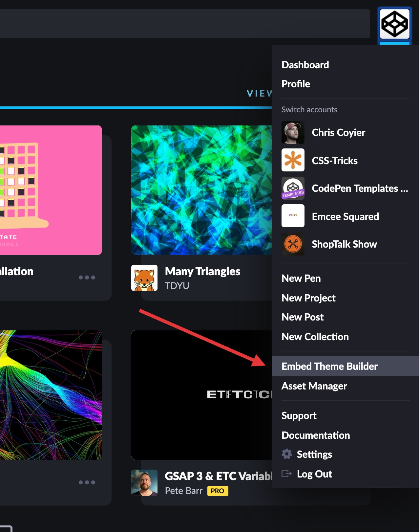Click Chris Coyier's avatar photo
The height and width of the screenshot is (532, 420).
point(293,132)
